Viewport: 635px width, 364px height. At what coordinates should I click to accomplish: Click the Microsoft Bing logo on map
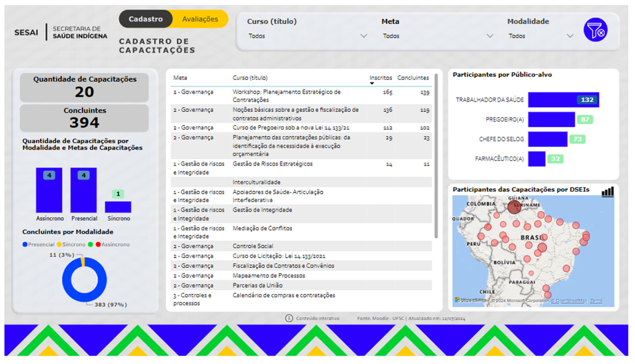457,299
